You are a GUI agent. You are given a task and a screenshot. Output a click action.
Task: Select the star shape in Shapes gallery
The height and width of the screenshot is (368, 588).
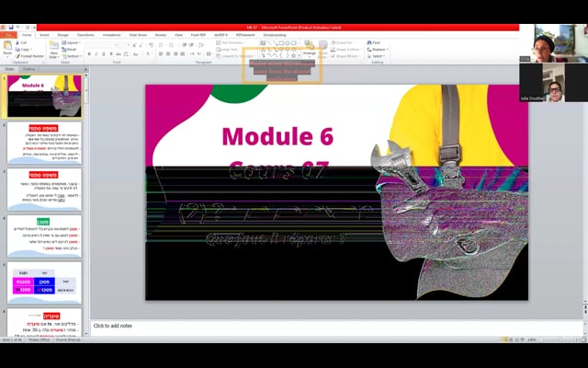click(293, 55)
